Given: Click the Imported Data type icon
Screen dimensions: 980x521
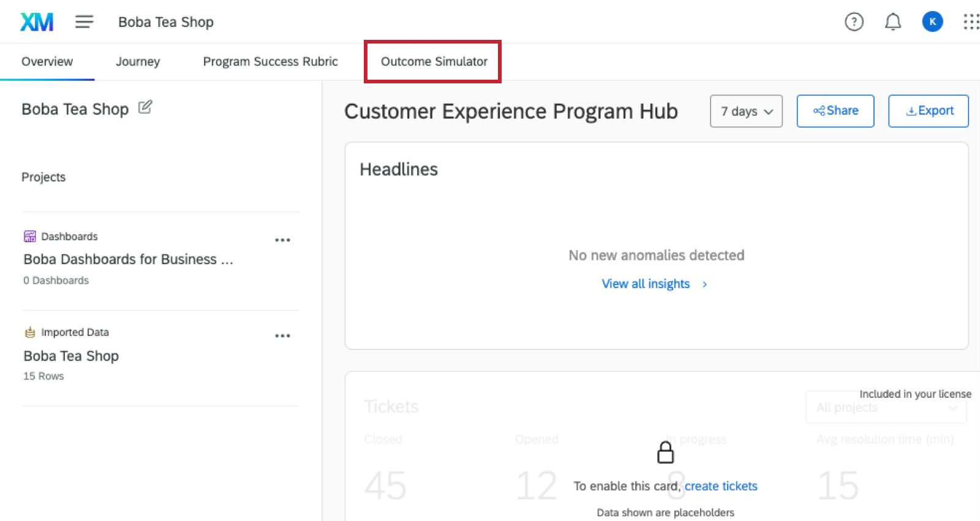Looking at the screenshot, I should [x=30, y=332].
